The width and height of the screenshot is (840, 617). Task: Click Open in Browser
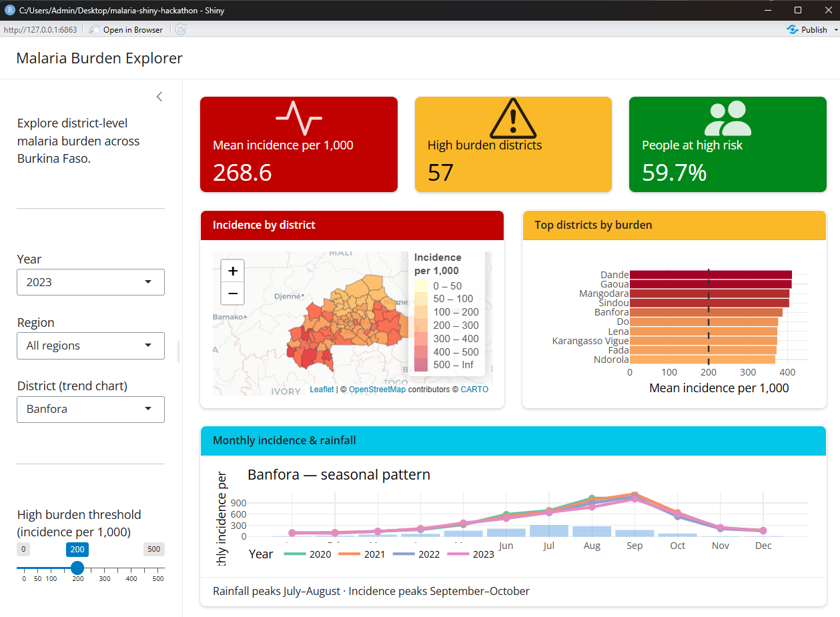(126, 29)
